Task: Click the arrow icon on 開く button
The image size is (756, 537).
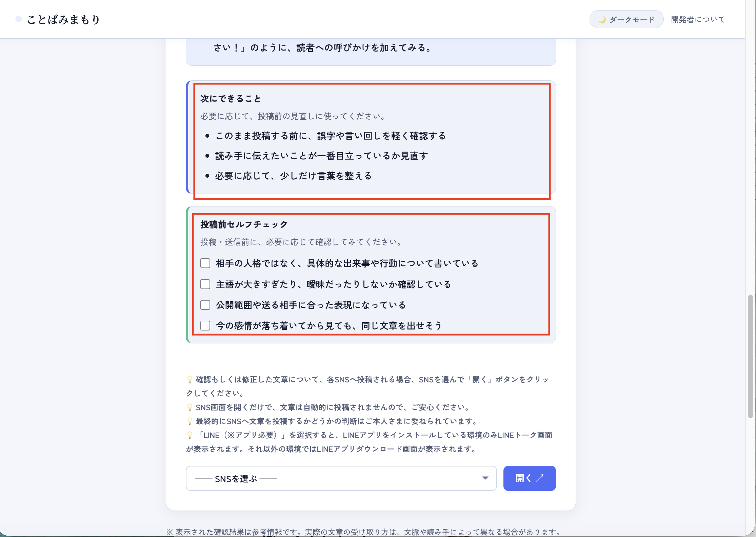Action: coord(540,478)
